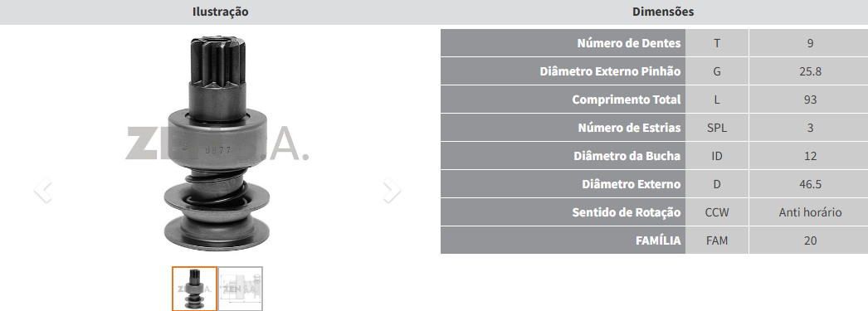
Task: Click the 46.5 external diameter value
Action: tap(810, 184)
